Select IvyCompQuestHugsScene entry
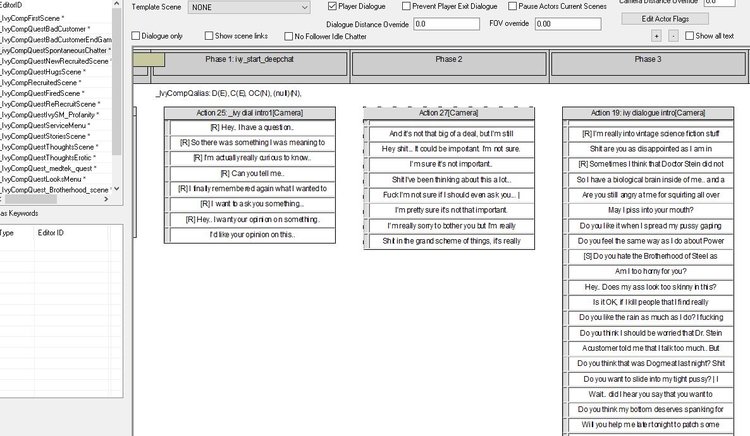This screenshot has width=750, height=436. [43, 72]
